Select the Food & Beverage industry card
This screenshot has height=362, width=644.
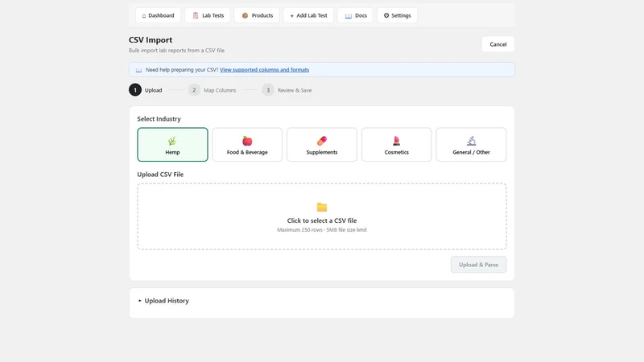click(x=247, y=145)
